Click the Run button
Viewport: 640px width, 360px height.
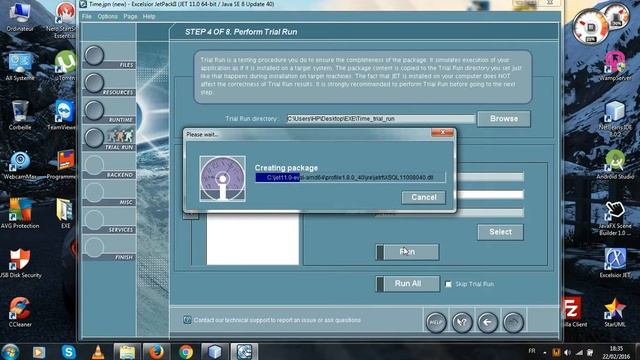point(407,252)
